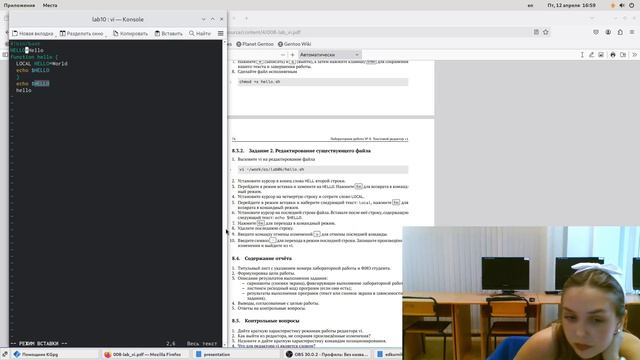Click the 'echo $HELLO' line inside function
This screenshot has width=640, height=360.
[x=33, y=70]
